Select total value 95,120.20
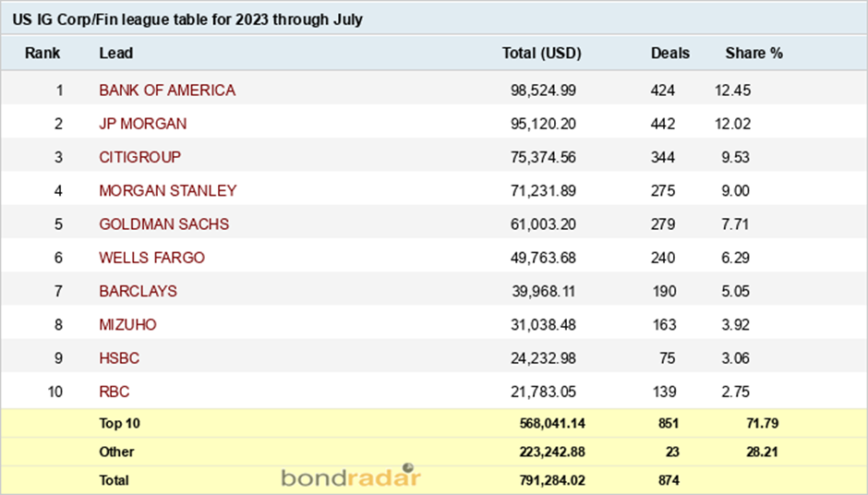The image size is (868, 495). pyautogui.click(x=543, y=124)
